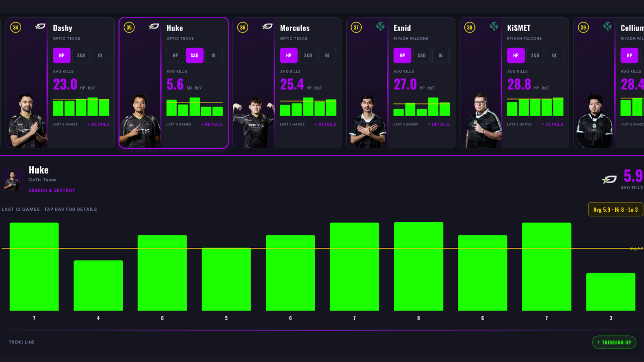
Task: Tap the tallest bar labeled 8
Action: [x=419, y=266]
